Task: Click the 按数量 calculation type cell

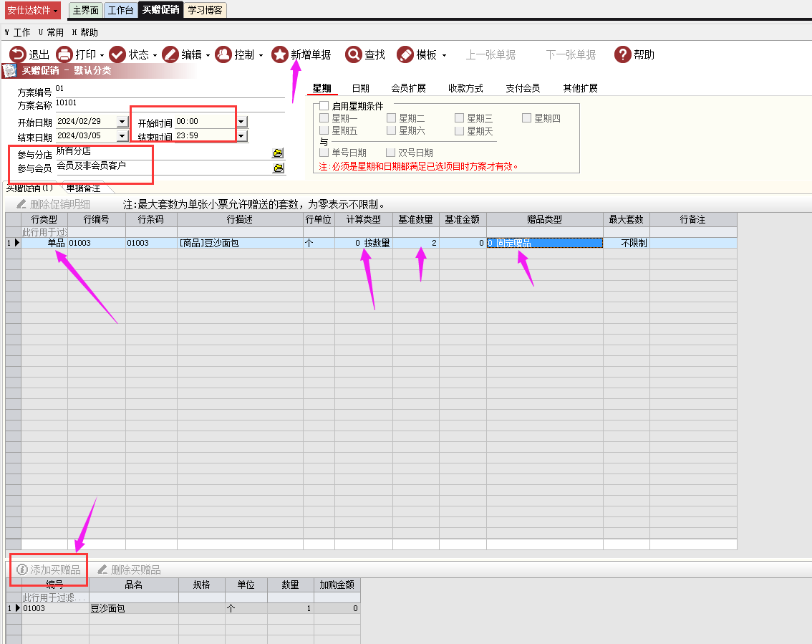Action: pyautogui.click(x=364, y=243)
